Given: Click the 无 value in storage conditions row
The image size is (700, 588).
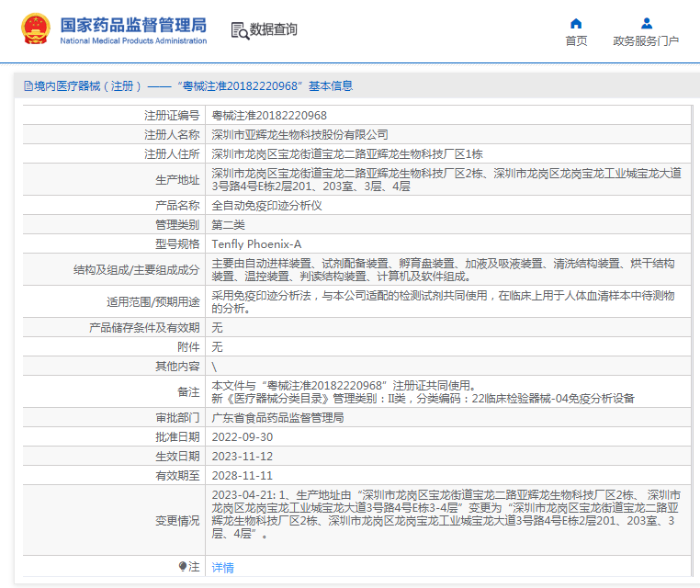Looking at the screenshot, I should coord(217,328).
